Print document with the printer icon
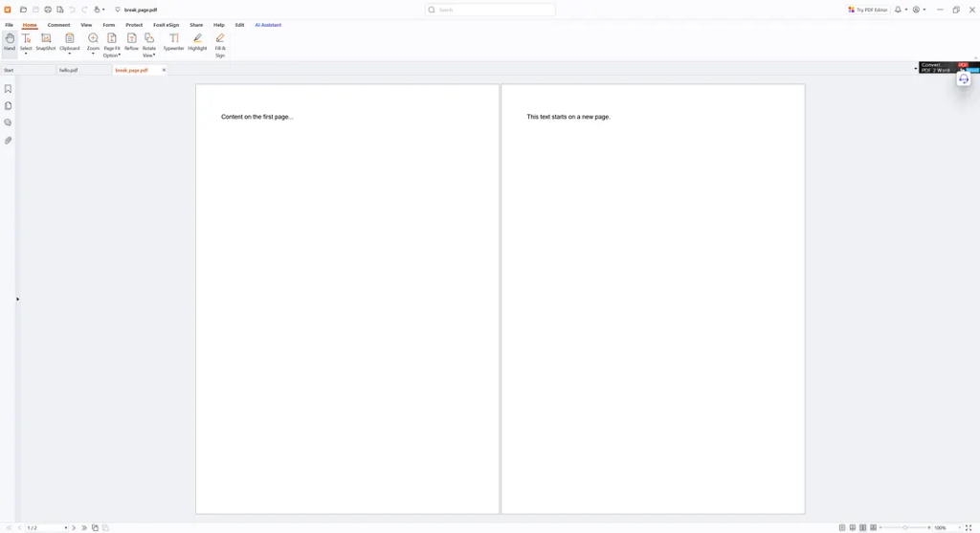Viewport: 980px width, 533px height. (48, 10)
